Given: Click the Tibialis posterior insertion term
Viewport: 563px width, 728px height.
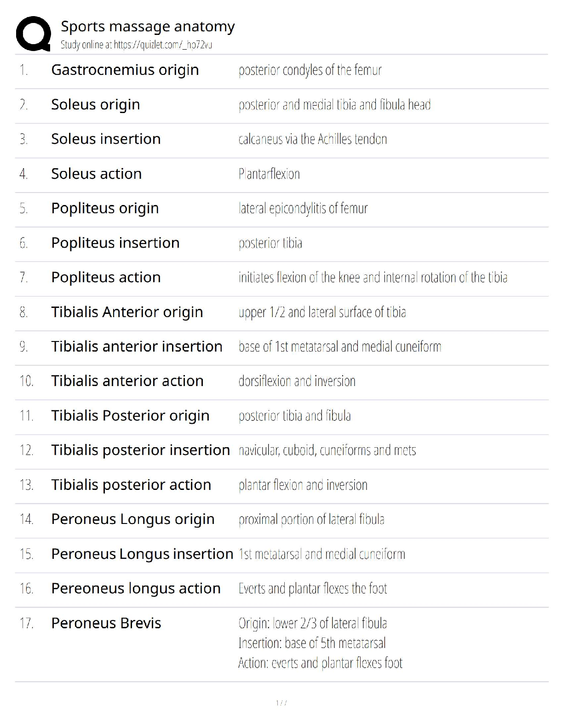Looking at the screenshot, I should [x=140, y=450].
